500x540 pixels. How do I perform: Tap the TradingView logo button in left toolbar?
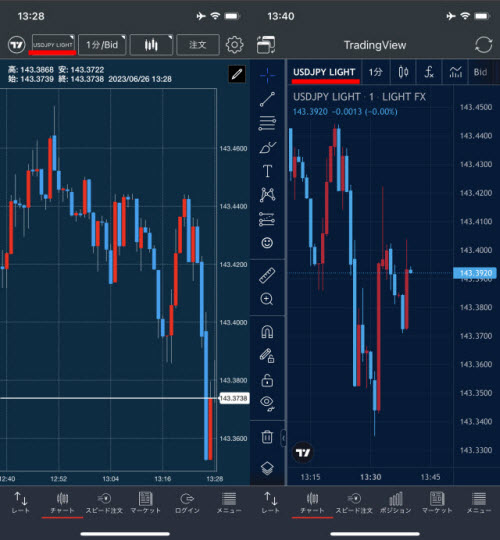pyautogui.click(x=17, y=45)
